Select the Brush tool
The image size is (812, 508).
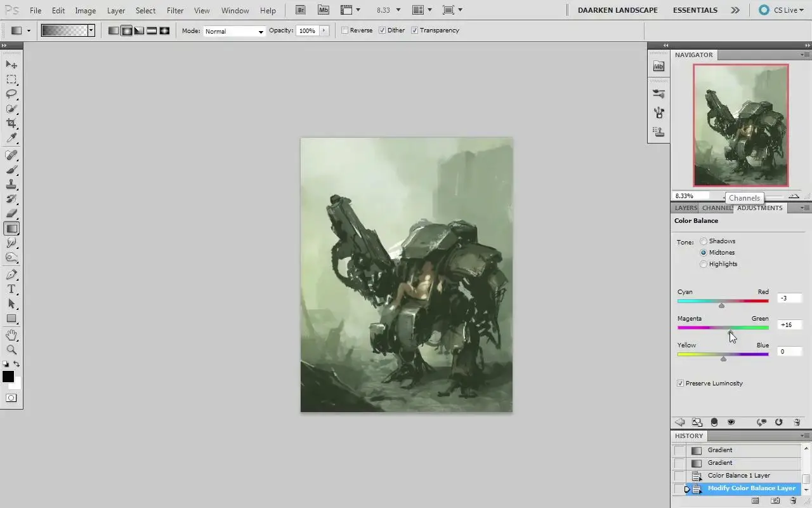point(11,170)
